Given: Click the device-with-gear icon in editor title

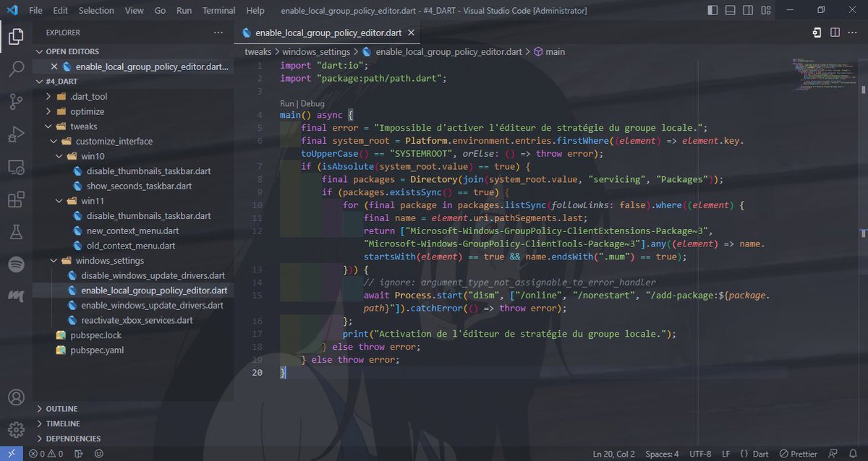Looking at the screenshot, I should [817, 33].
